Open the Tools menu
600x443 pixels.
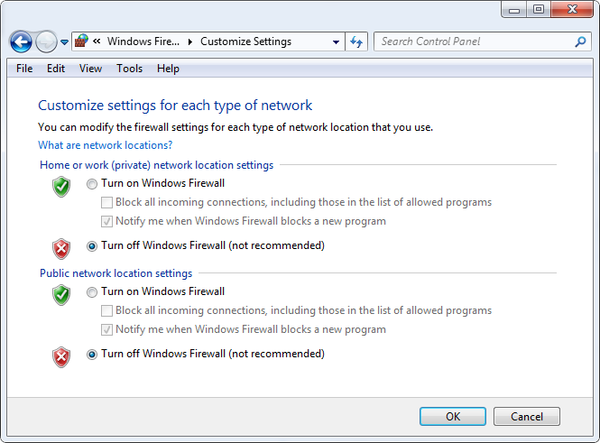(x=129, y=68)
